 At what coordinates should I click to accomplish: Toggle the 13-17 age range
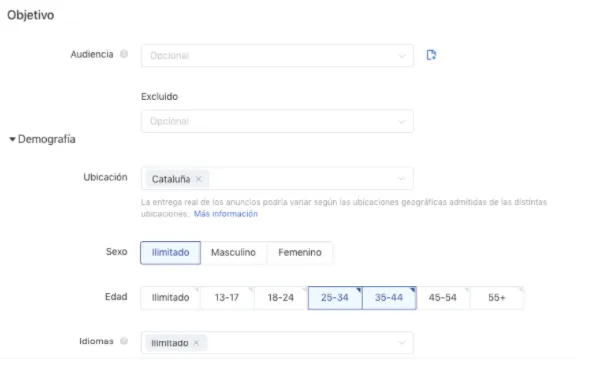pos(227,298)
